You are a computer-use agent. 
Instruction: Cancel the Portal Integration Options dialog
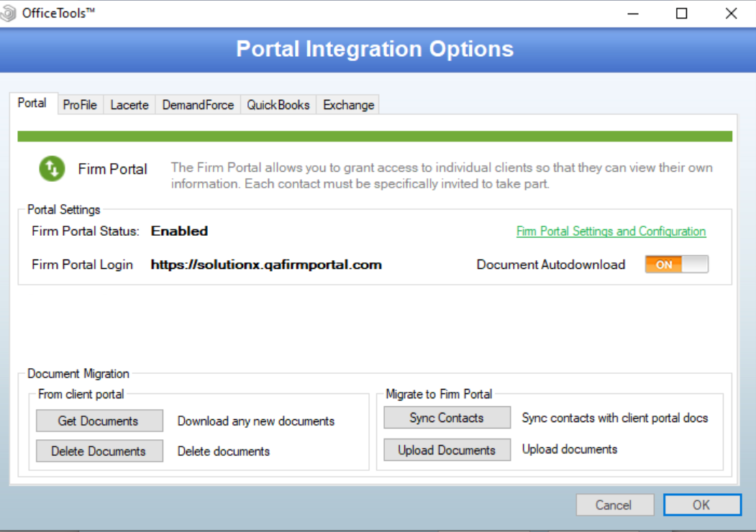615,505
